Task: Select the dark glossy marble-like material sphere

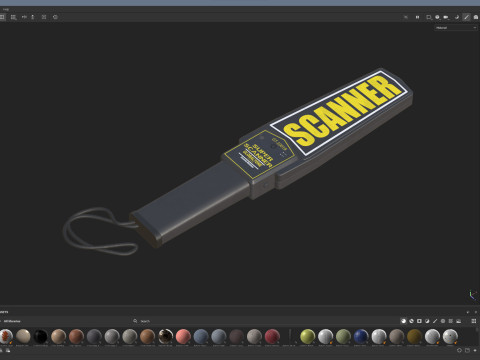Action: tap(165, 336)
